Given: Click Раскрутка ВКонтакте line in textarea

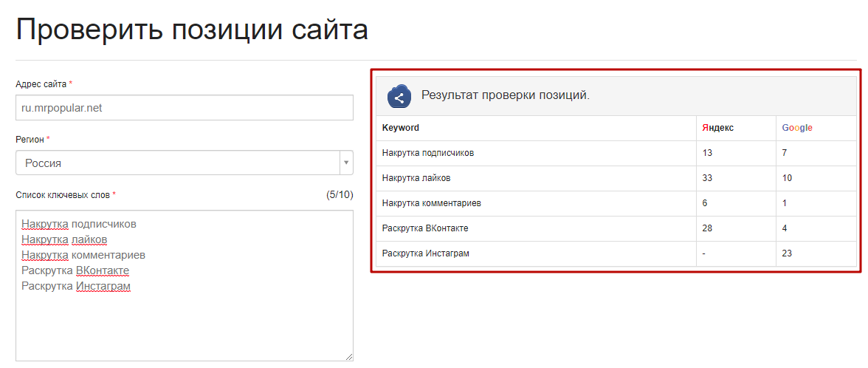Looking at the screenshot, I should (76, 270).
